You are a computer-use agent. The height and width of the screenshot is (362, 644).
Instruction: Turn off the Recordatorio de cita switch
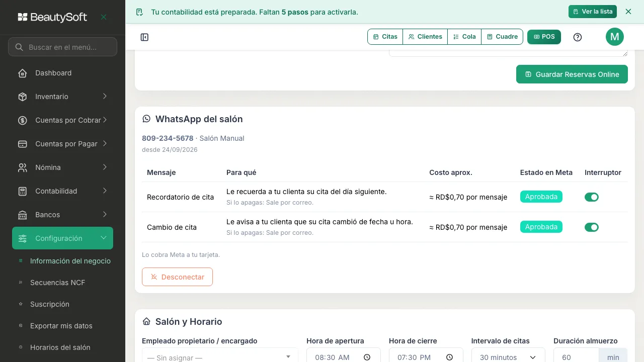(x=592, y=197)
